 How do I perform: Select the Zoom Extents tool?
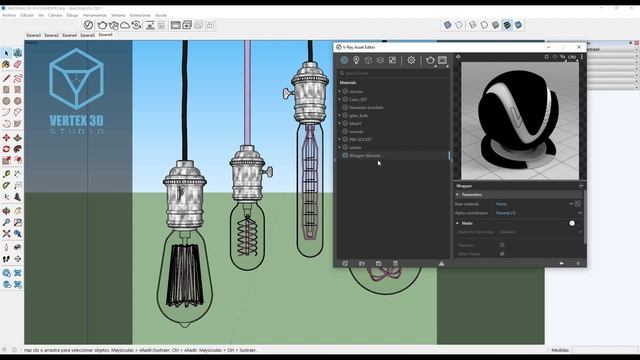6,233
